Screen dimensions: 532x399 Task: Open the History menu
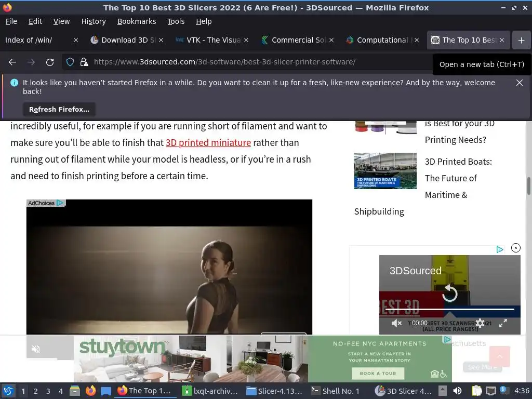pyautogui.click(x=94, y=21)
